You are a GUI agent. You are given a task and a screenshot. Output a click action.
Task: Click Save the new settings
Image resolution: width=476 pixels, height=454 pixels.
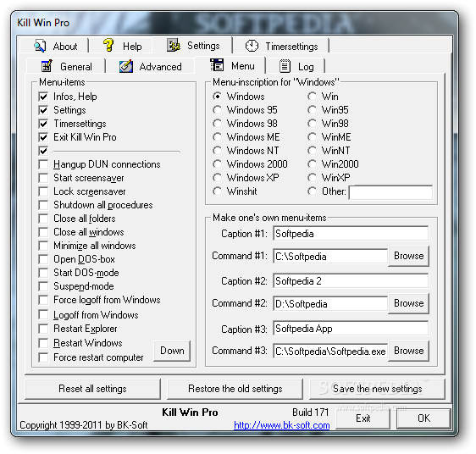[378, 389]
